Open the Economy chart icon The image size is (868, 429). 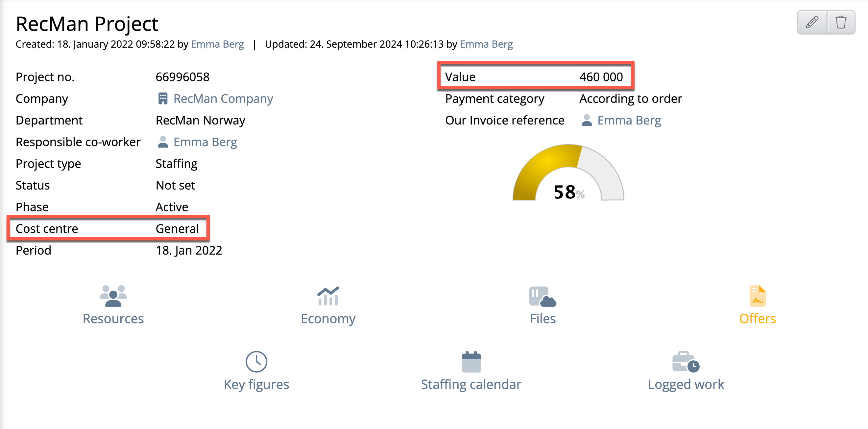tap(328, 296)
